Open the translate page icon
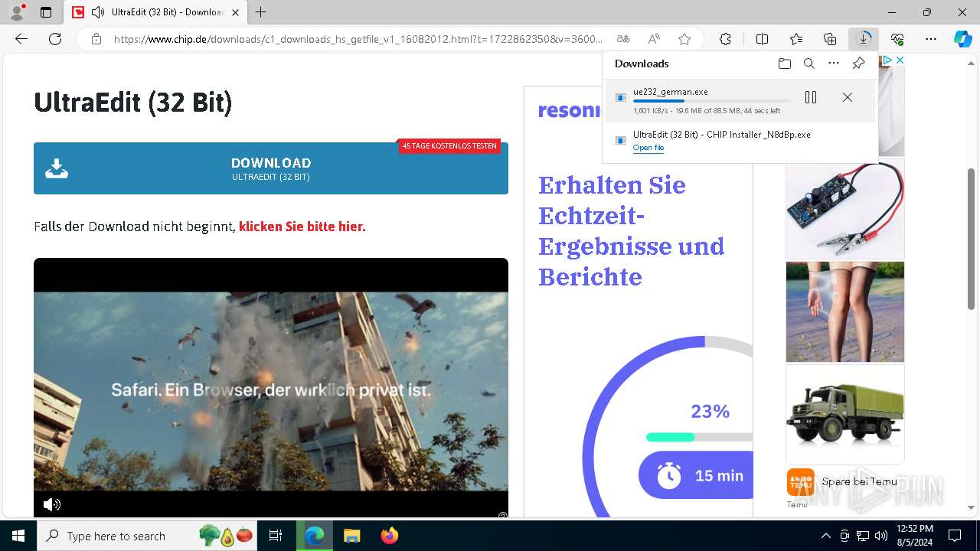 [623, 39]
